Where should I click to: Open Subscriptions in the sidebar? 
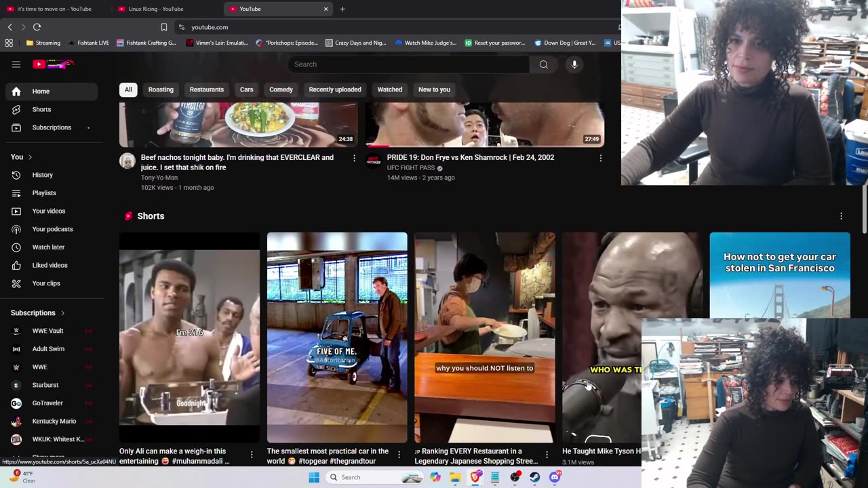point(52,127)
